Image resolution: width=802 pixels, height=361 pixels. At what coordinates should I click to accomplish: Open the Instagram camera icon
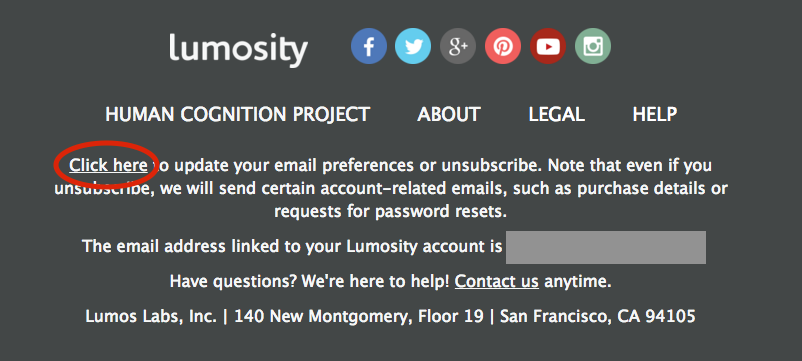(x=593, y=46)
